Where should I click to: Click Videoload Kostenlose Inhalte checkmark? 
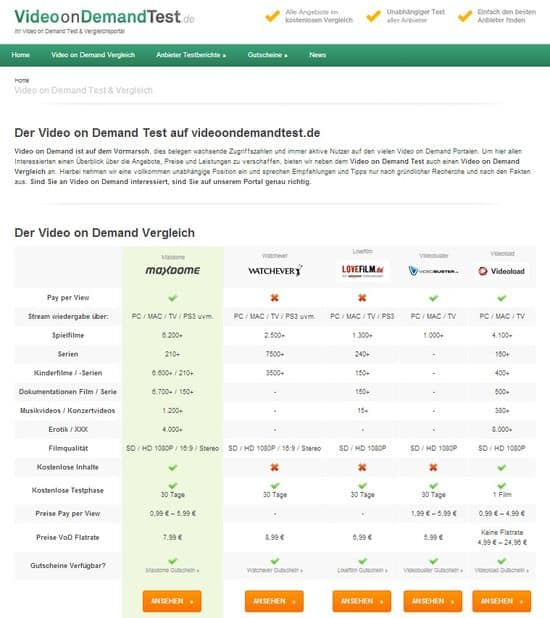coord(502,467)
